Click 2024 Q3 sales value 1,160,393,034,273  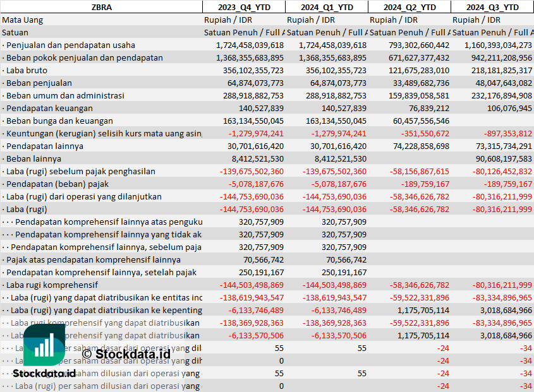(498, 45)
